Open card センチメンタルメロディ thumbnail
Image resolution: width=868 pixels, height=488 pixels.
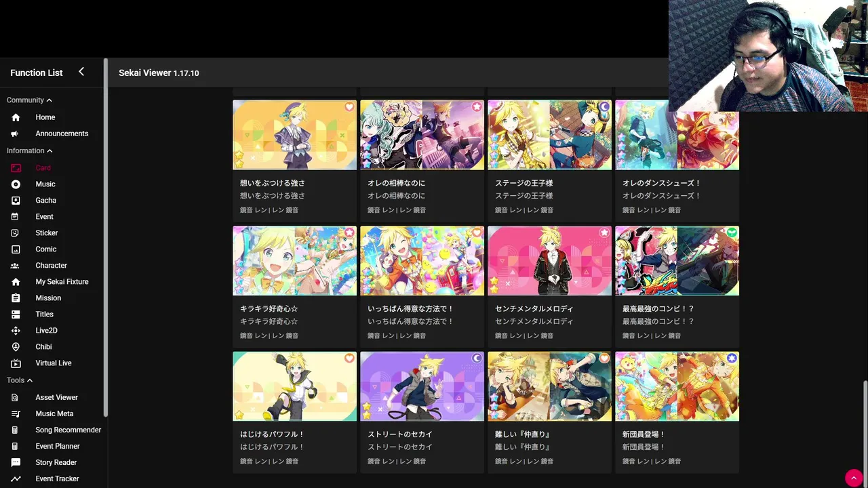click(549, 261)
